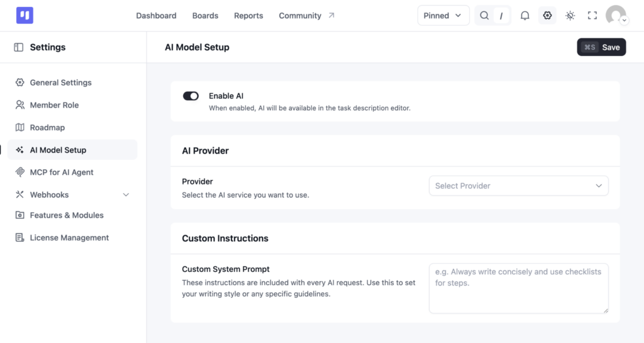Toggle the Enable AI switch
This screenshot has height=343, width=644.
(191, 96)
